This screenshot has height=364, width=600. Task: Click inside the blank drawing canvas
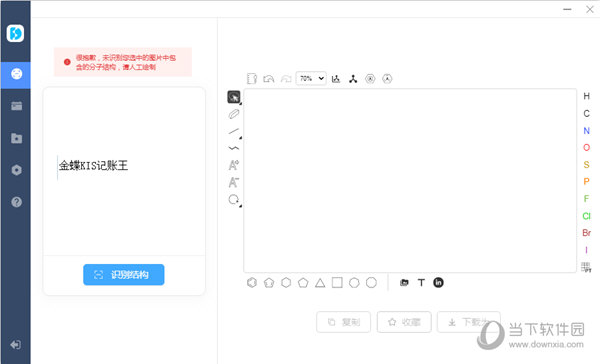(x=410, y=180)
